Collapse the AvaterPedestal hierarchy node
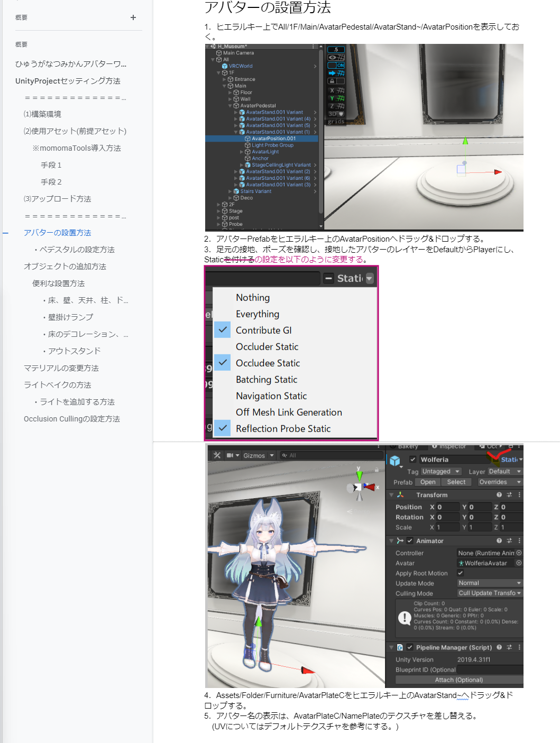This screenshot has width=560, height=743. pos(230,106)
